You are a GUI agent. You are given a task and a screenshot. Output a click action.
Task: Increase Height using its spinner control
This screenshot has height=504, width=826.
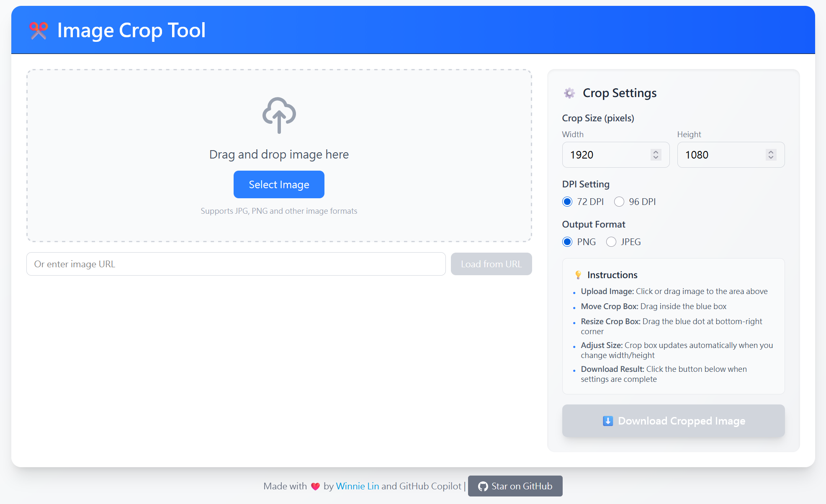771,152
